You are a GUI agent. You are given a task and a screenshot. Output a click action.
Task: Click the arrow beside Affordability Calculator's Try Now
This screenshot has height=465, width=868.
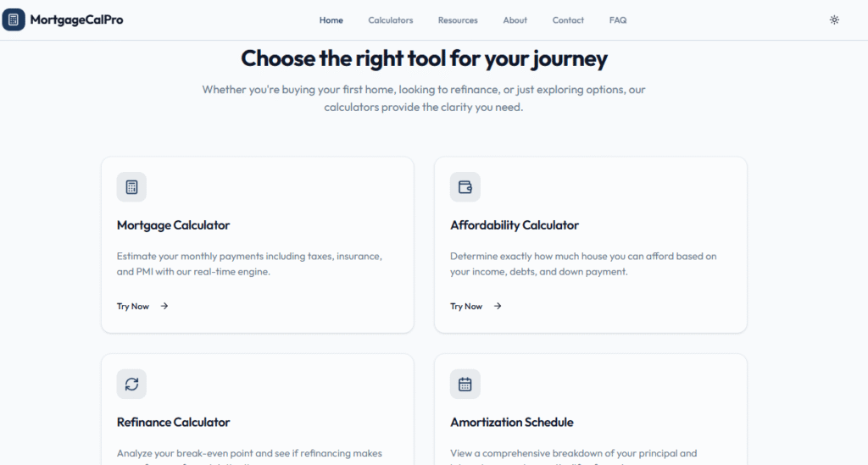pos(498,307)
